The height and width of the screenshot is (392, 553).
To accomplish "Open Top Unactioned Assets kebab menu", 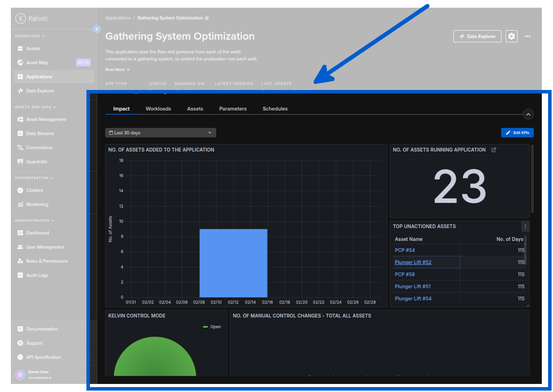I will [525, 226].
